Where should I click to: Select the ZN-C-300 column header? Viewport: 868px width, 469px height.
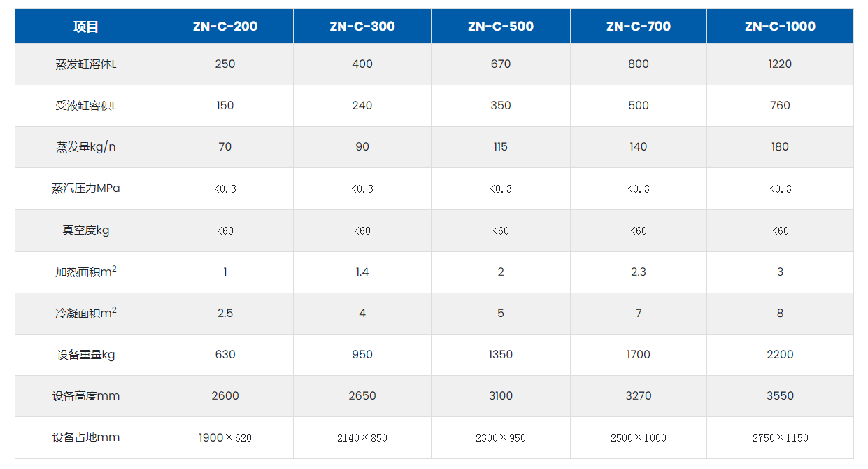(x=362, y=27)
